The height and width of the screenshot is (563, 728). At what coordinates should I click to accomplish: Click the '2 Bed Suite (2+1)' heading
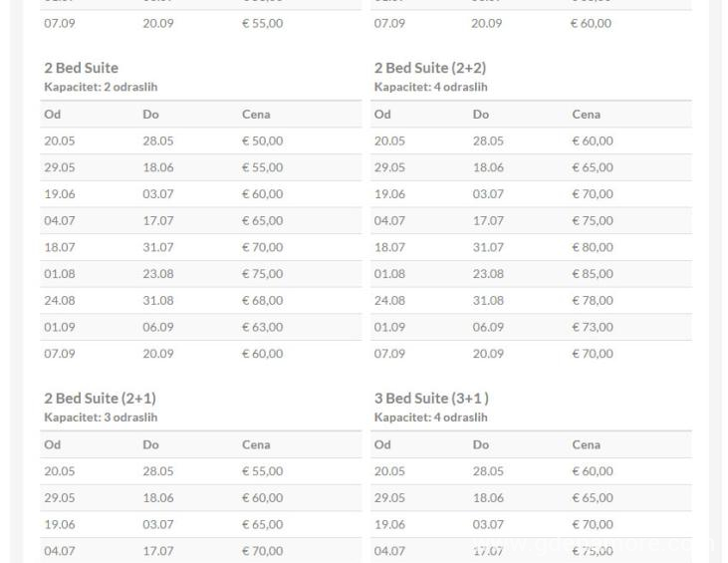pyautogui.click(x=100, y=399)
